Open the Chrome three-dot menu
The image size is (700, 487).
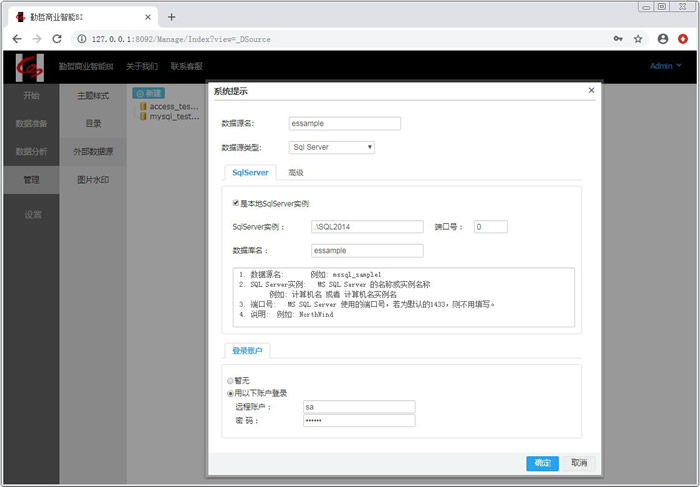point(685,39)
